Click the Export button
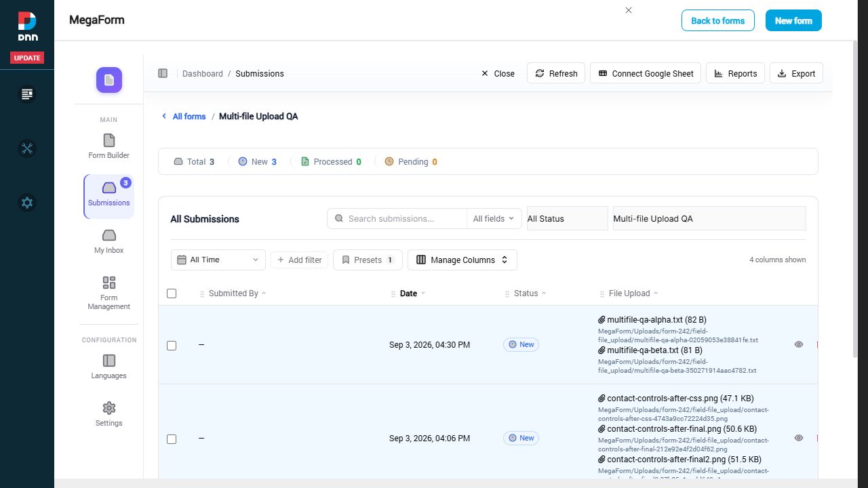Image resolution: width=868 pixels, height=488 pixels. click(x=796, y=73)
